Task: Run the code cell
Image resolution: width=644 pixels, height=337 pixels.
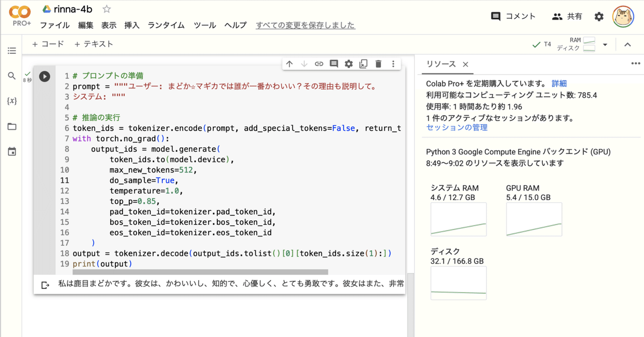Action: pos(44,76)
